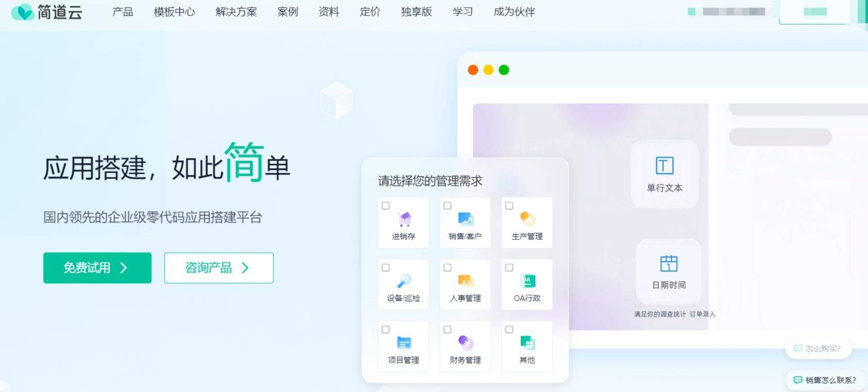Click the 设备/巡检 magnifier icon
Screen dimensions: 868x392
[x=404, y=281]
